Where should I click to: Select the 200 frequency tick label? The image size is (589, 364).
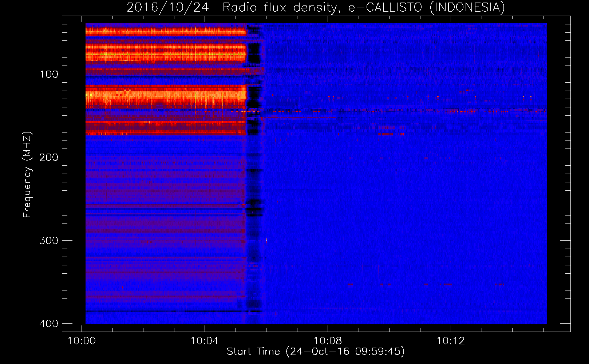coord(49,157)
